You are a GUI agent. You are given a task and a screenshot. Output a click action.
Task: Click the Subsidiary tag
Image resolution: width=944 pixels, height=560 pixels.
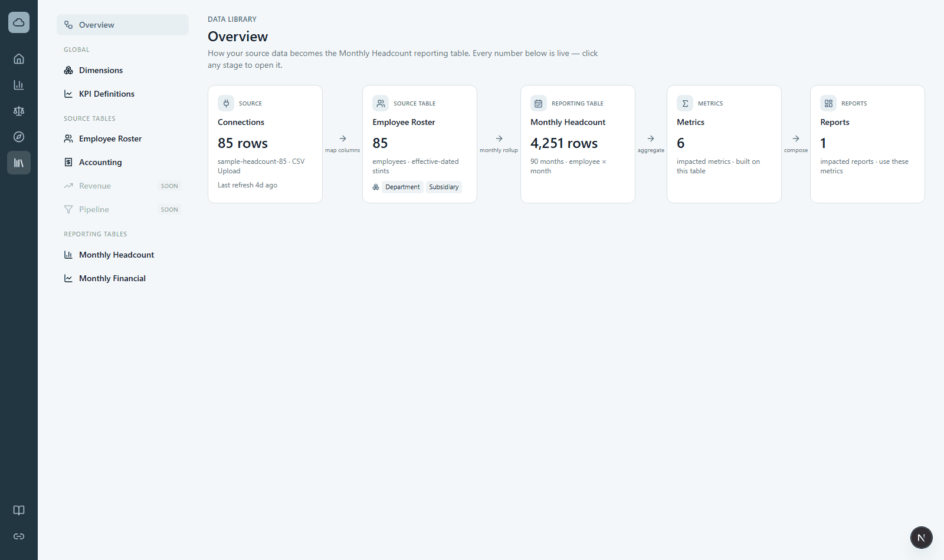tap(444, 187)
